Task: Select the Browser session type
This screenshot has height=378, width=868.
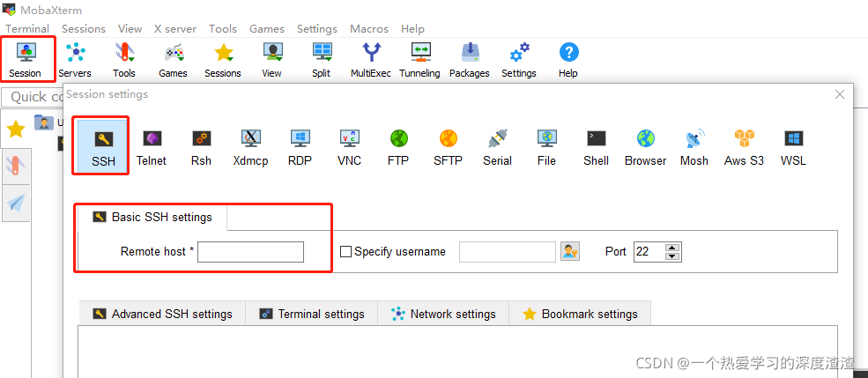Action: coord(645,147)
